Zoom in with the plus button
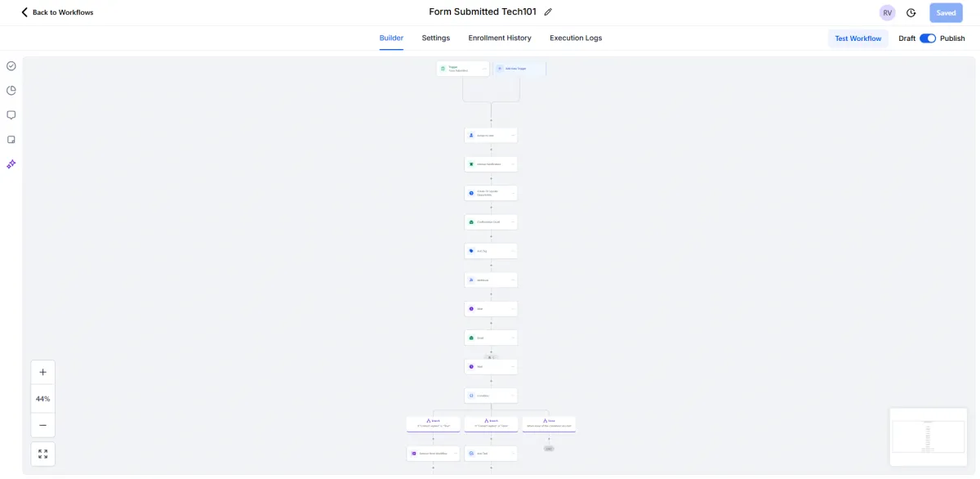980x479 pixels. pyautogui.click(x=43, y=372)
